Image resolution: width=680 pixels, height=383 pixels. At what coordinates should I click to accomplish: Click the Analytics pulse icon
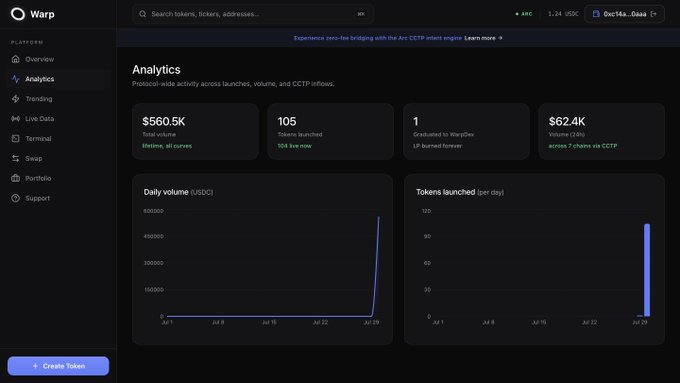click(16, 79)
